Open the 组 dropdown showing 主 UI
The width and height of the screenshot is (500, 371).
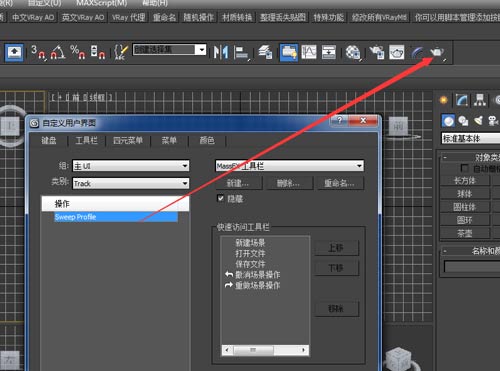[131, 166]
